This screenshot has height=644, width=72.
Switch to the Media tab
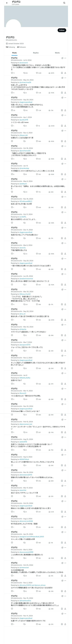coord(57,53)
